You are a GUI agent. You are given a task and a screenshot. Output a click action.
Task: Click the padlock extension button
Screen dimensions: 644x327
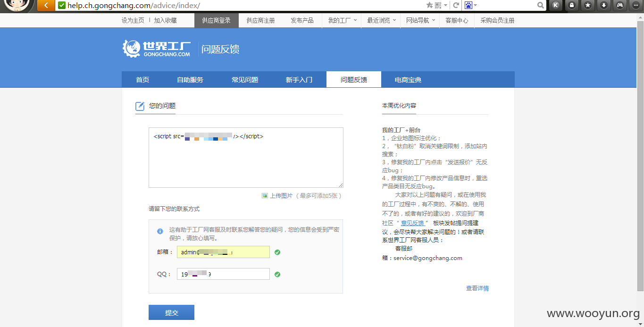(x=572, y=5)
